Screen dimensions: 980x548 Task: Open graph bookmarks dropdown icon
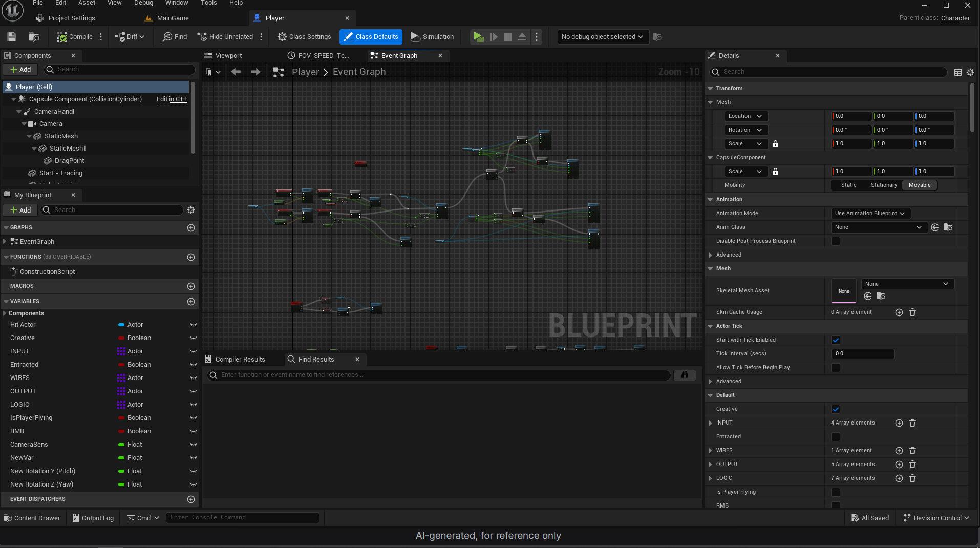[x=212, y=72]
